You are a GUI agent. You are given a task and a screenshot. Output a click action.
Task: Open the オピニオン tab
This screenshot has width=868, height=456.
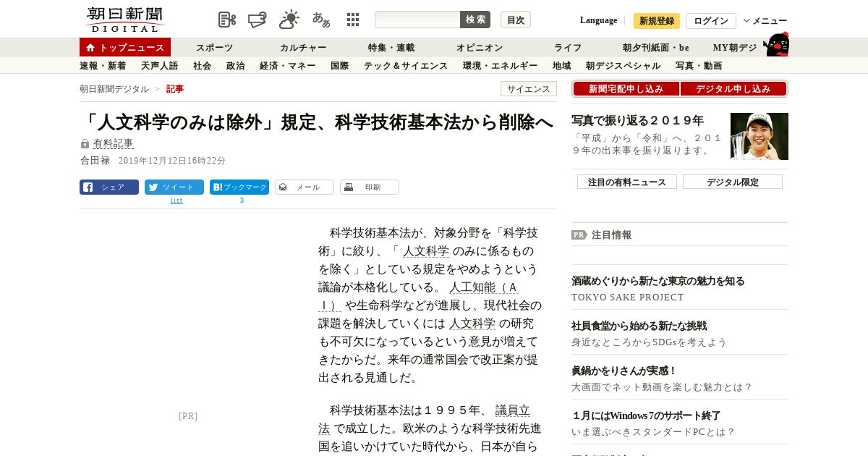tap(480, 48)
